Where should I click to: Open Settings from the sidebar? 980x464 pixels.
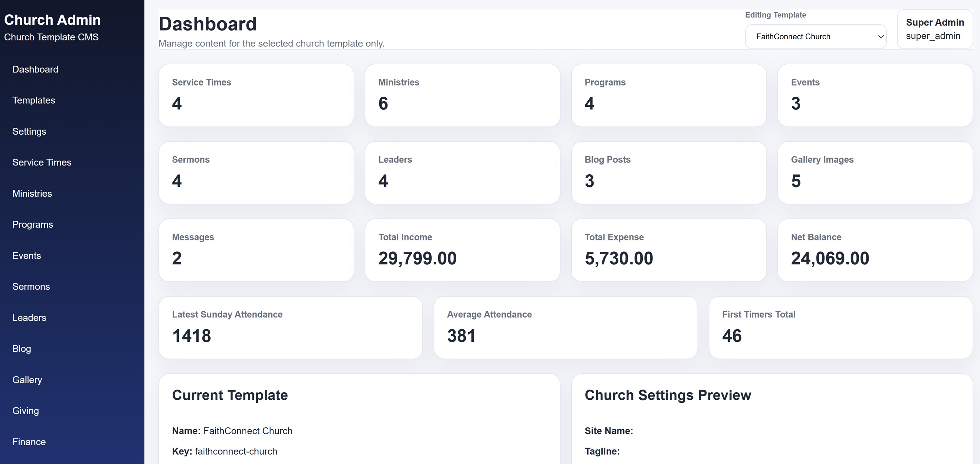coord(29,131)
